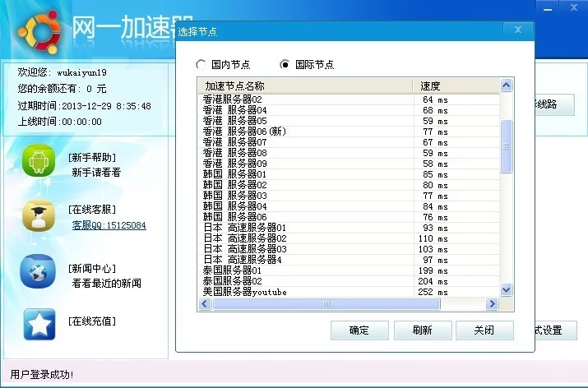Click the Ubuntu-style logo in header
The width and height of the screenshot is (588, 388).
39,31
